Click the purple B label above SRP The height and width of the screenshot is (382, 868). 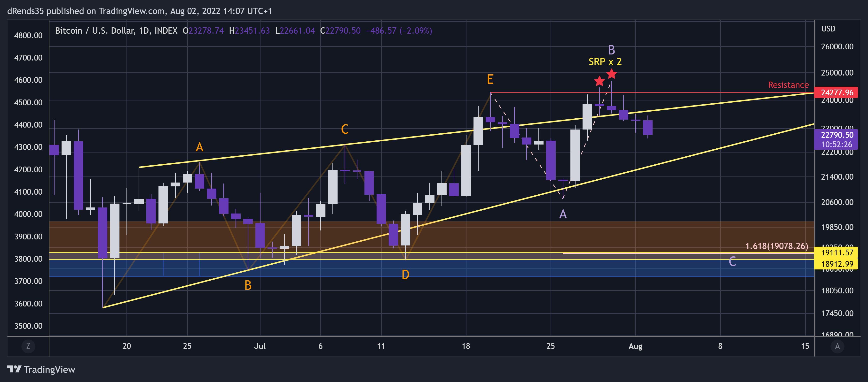click(612, 50)
